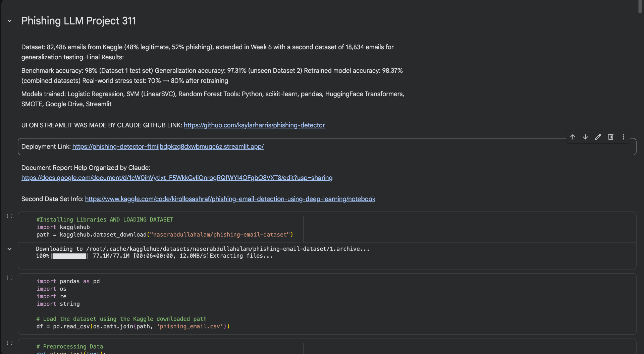This screenshot has height=354, width=644.
Task: Click the Phishing LLM Project 311 heading
Action: pyautogui.click(x=79, y=21)
